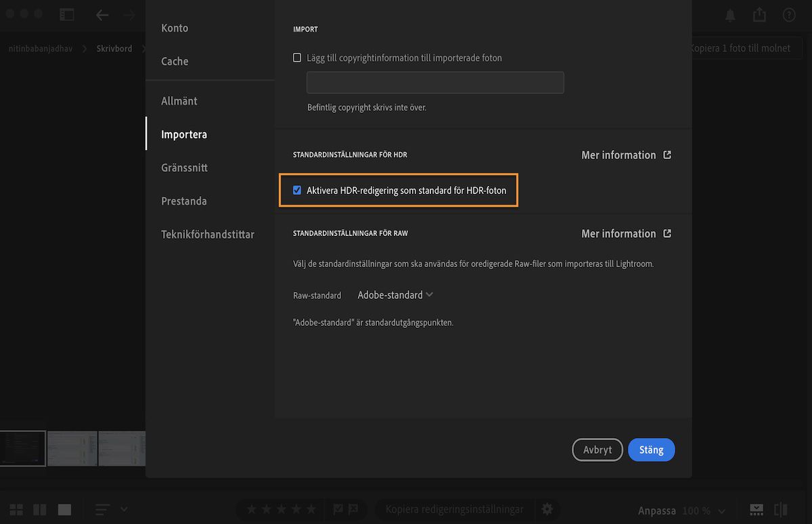This screenshot has height=524, width=812.
Task: Give the photo a five-star rating
Action: (311, 509)
